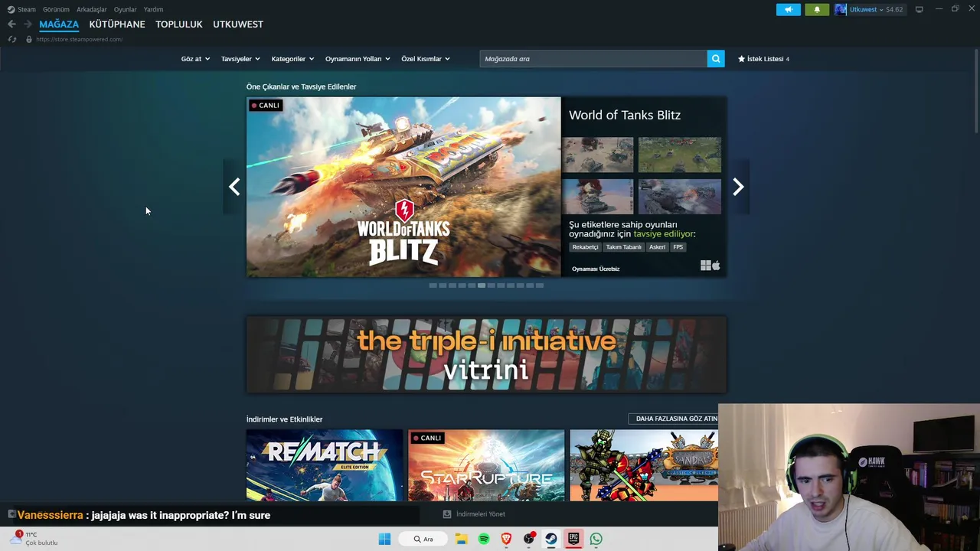
Task: Switch to the KÜTÜPHANE tab
Action: tap(117, 24)
